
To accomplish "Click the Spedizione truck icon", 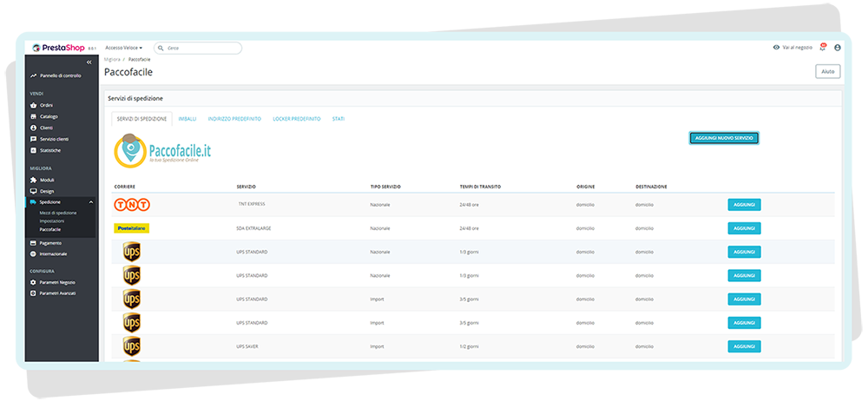I will (33, 202).
